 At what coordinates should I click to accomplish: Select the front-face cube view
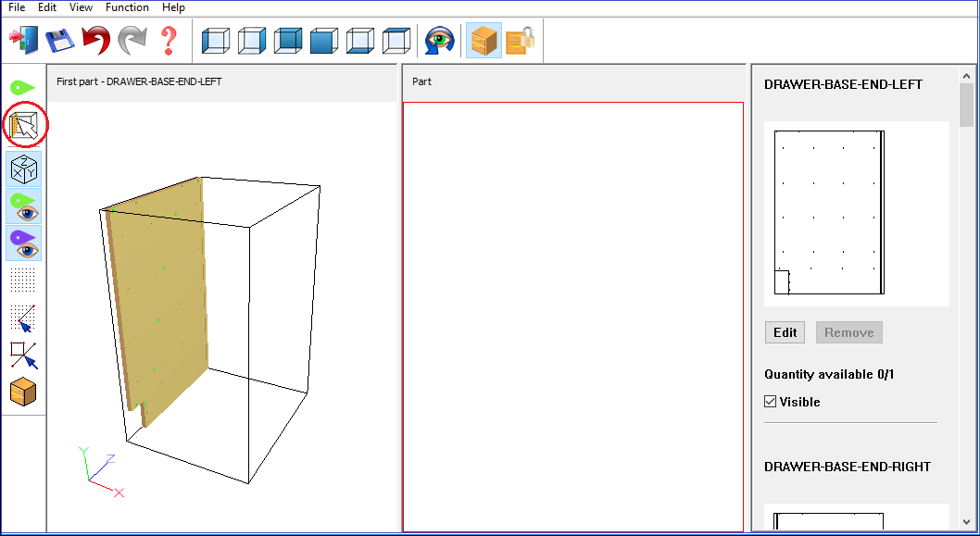coord(324,42)
